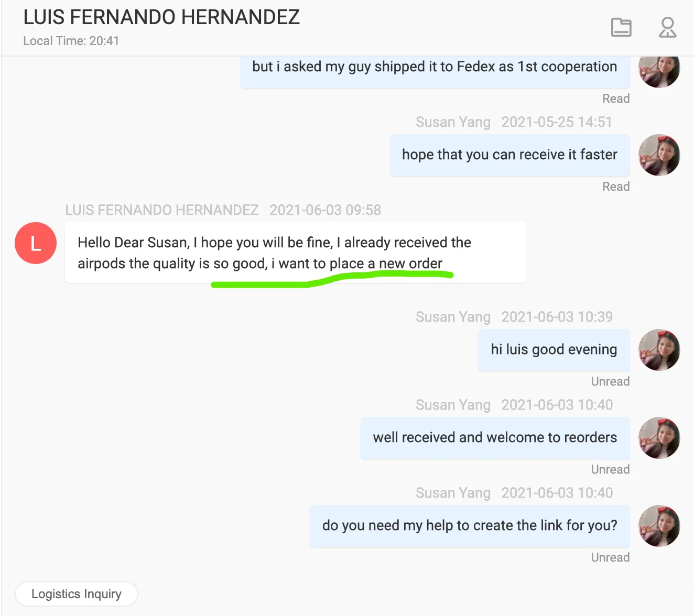This screenshot has height=616, width=694.
Task: Click the LUIS FERNANDO HERNANDEZ header title
Action: pos(161,17)
